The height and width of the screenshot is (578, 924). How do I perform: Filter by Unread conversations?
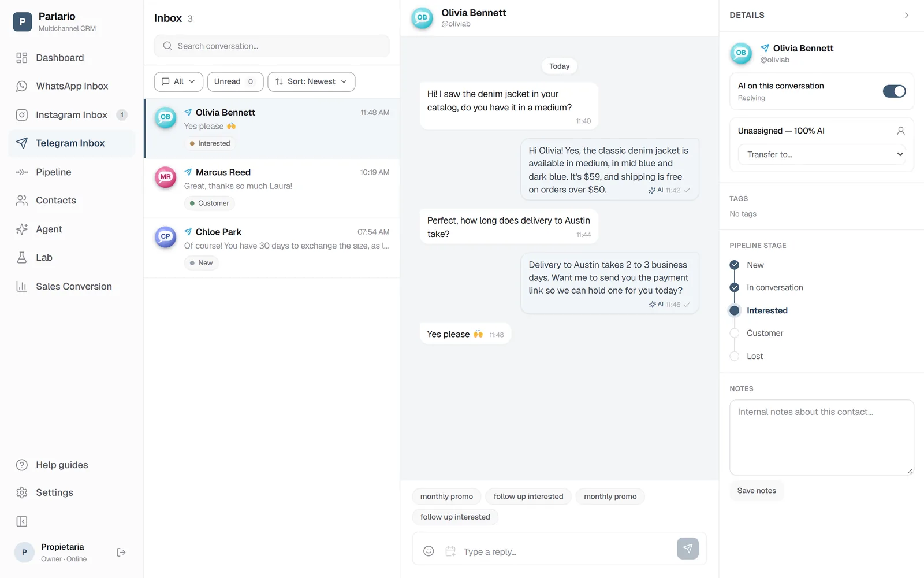click(x=235, y=81)
